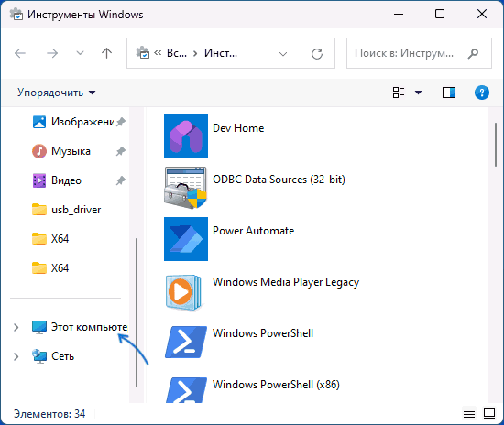Launch Windows PowerShell icon

coord(186,342)
